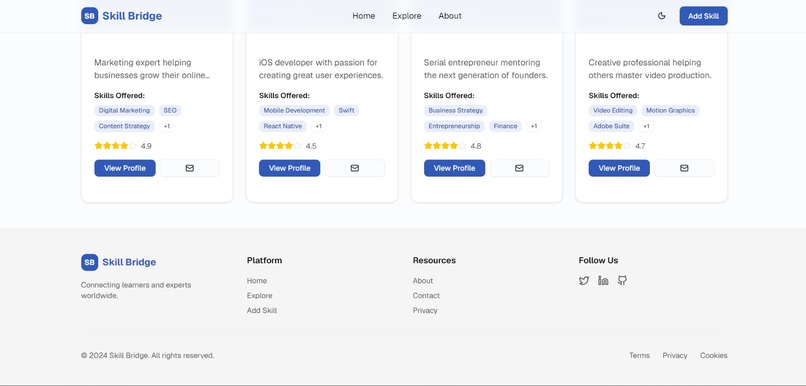The width and height of the screenshot is (806, 386).
Task: Select the Motion Graphics skill tag
Action: [670, 111]
